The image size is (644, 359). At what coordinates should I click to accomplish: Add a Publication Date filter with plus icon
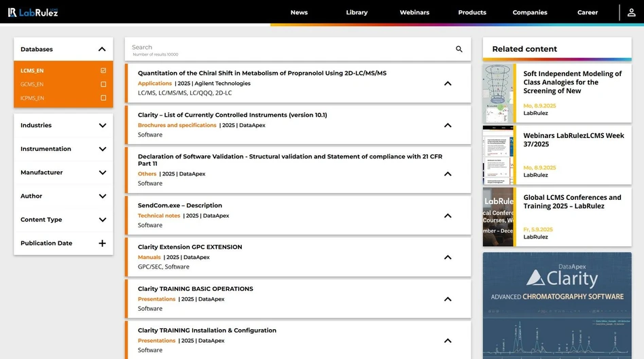point(103,243)
